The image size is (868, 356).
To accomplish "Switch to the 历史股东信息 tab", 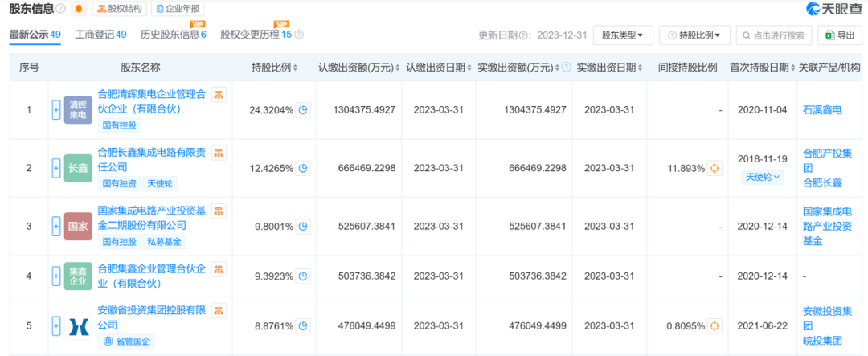I will [x=173, y=35].
